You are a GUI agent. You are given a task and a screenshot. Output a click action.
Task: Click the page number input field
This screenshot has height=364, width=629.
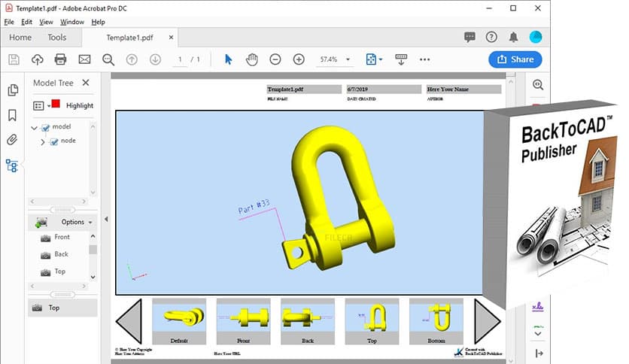coord(180,59)
